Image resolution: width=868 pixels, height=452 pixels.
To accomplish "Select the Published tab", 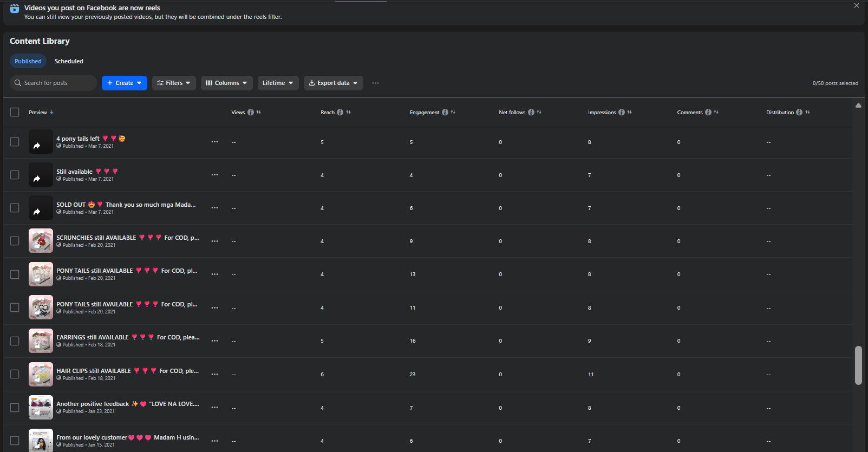I will pyautogui.click(x=28, y=62).
